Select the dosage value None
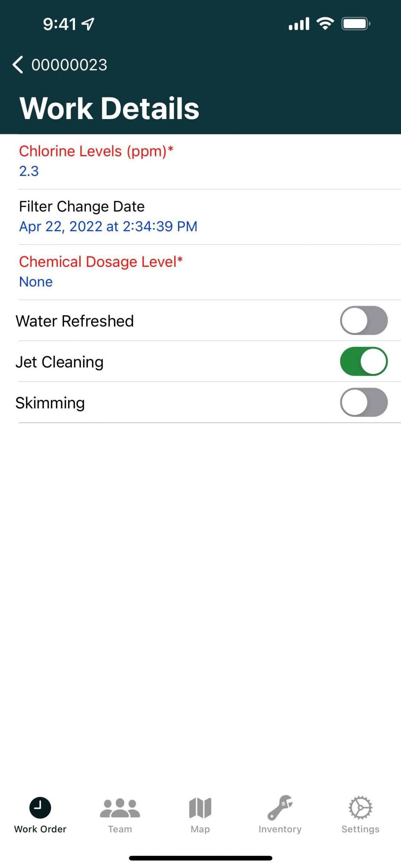Viewport: 401px width, 868px height. (36, 282)
